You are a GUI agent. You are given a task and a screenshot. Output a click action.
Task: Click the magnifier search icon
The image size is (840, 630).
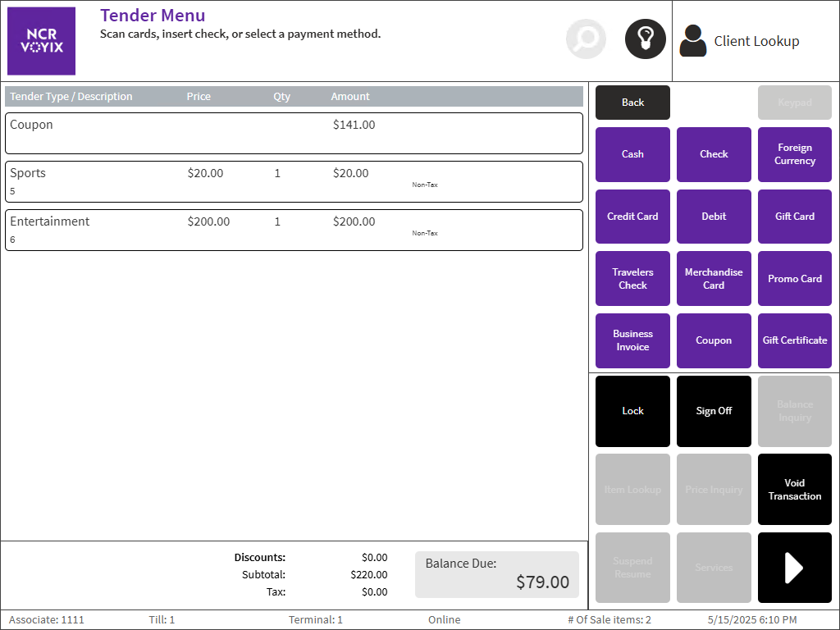click(x=586, y=39)
